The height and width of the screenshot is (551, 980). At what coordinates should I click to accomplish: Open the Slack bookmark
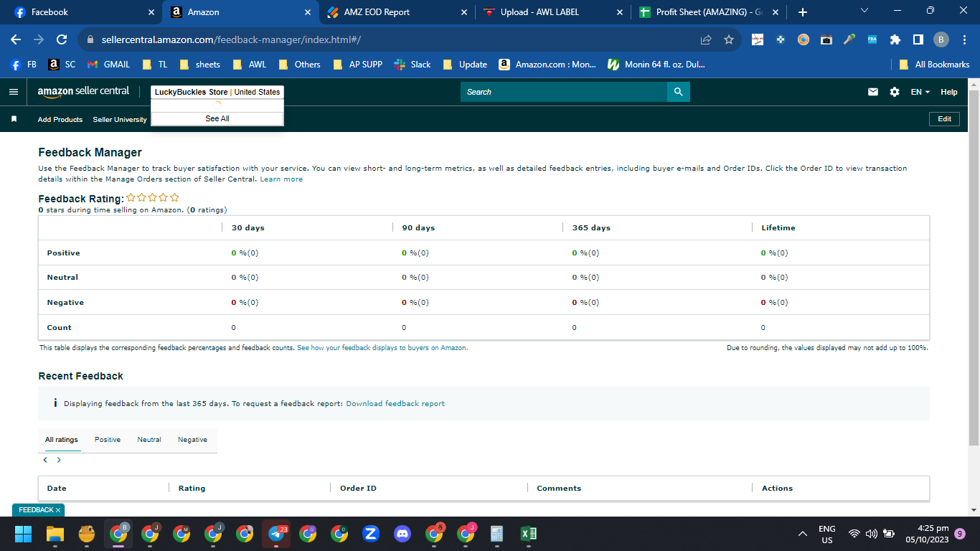click(412, 64)
